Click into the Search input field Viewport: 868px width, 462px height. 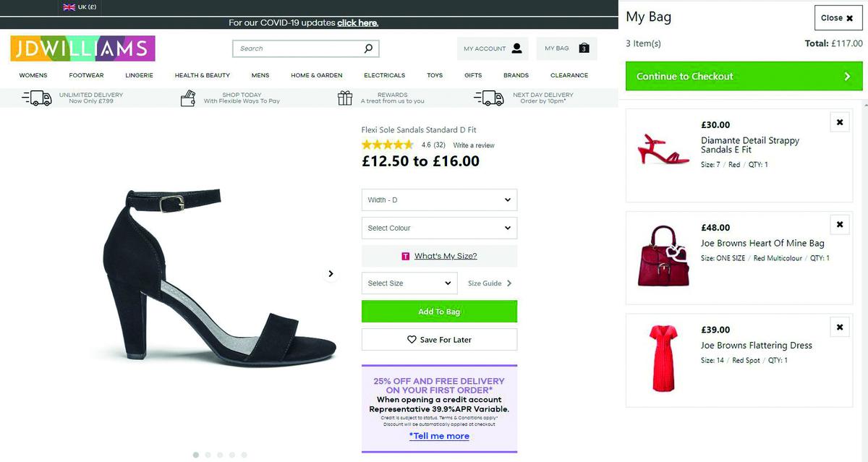click(x=298, y=48)
